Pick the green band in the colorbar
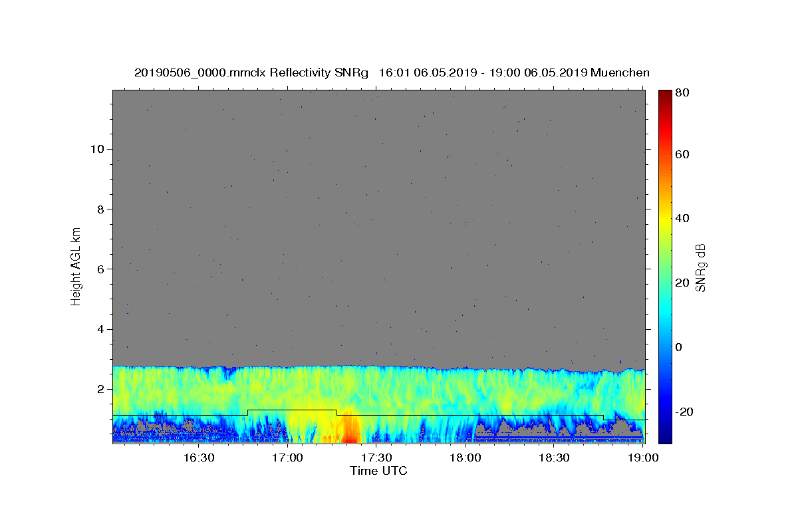This screenshot has height=532, width=798. click(x=665, y=266)
